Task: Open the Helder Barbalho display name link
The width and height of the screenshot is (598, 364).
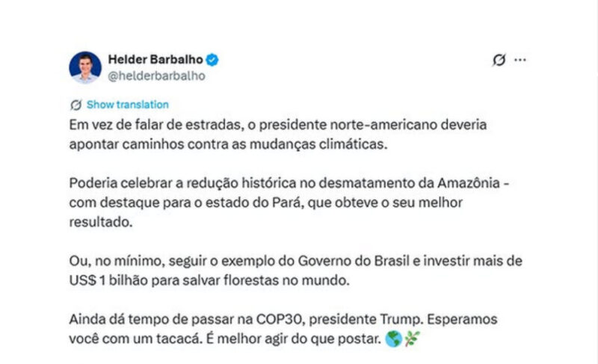Action: [x=155, y=59]
